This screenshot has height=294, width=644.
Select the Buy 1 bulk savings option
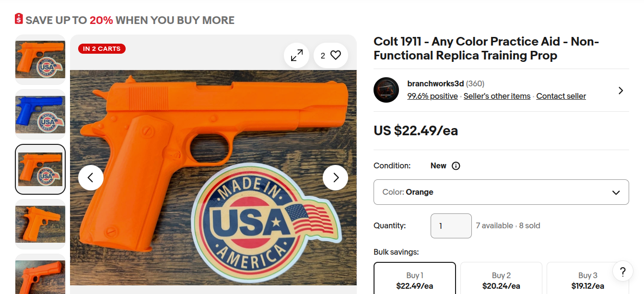click(415, 280)
